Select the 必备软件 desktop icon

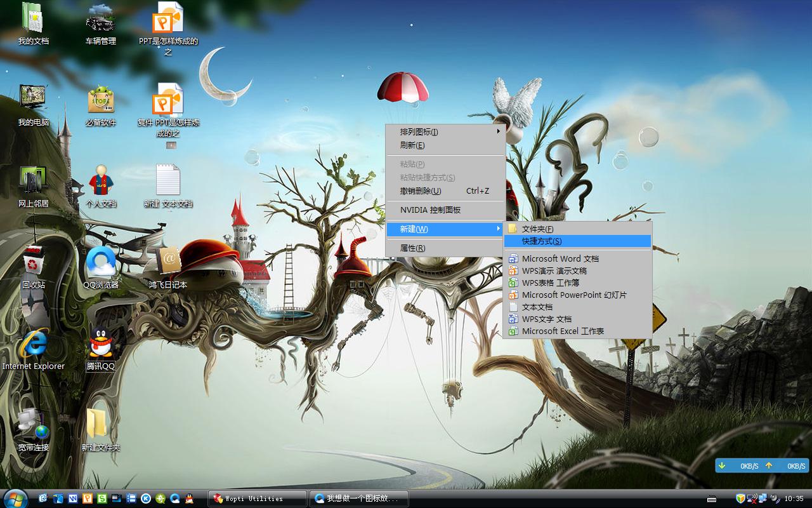pos(100,105)
